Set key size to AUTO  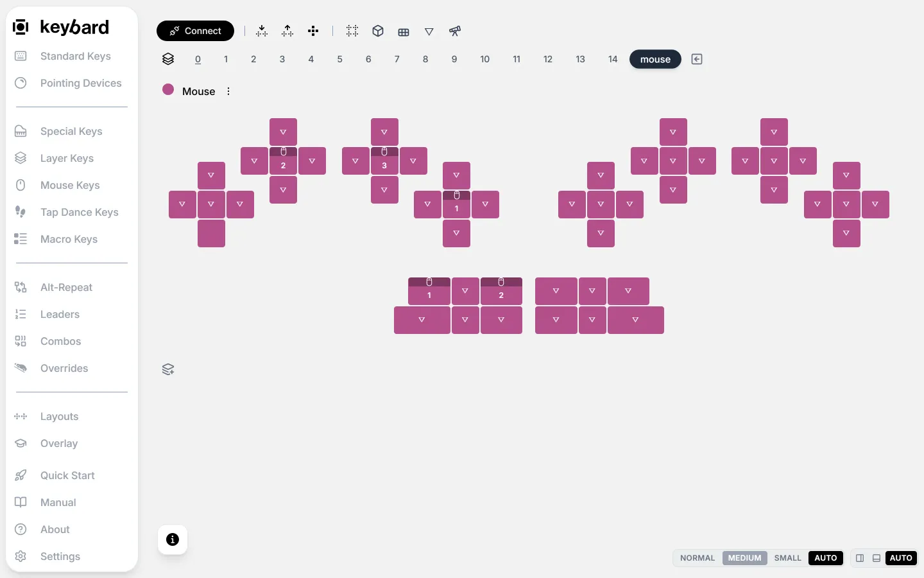825,557
